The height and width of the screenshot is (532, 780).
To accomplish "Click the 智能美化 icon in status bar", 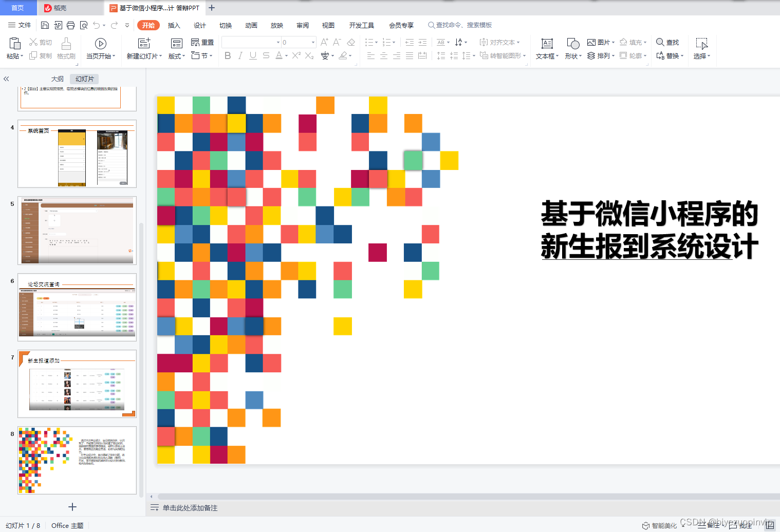I will coord(660,525).
